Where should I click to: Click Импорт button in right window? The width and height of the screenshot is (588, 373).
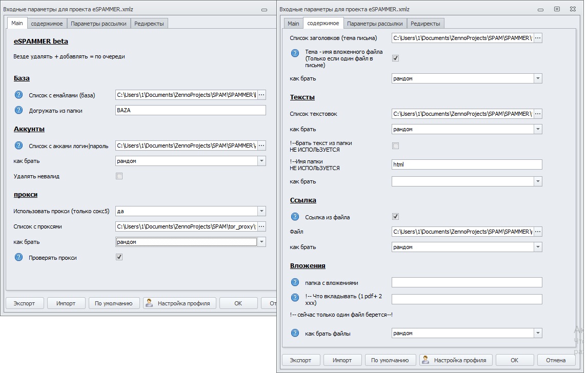tap(342, 360)
